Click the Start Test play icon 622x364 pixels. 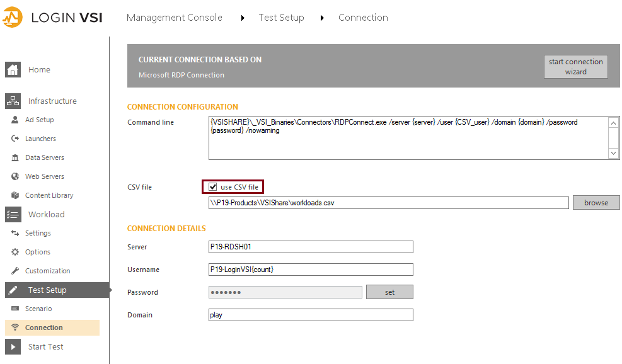[x=13, y=347]
